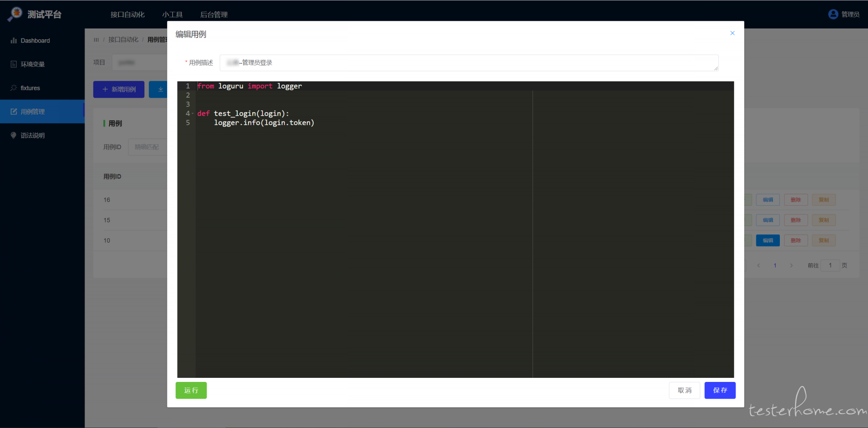Click line number 3 in code gutter
This screenshot has width=868, height=428.
pos(188,104)
